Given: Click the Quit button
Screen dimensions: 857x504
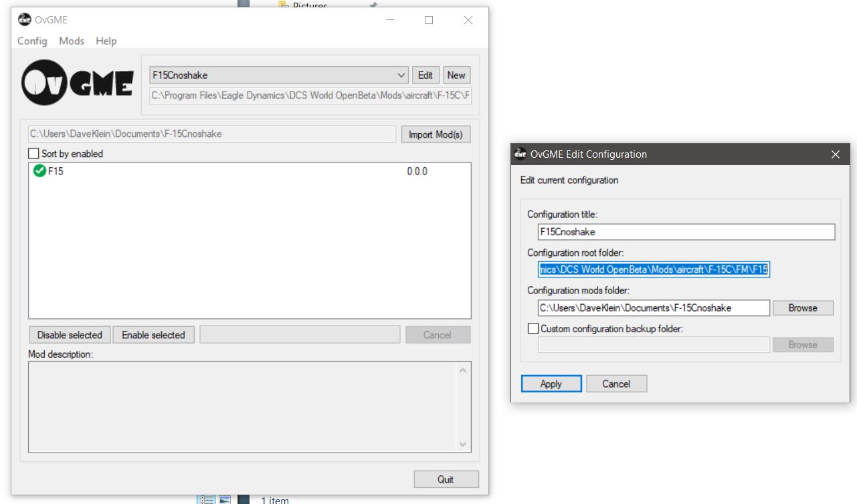Looking at the screenshot, I should pyautogui.click(x=446, y=479).
